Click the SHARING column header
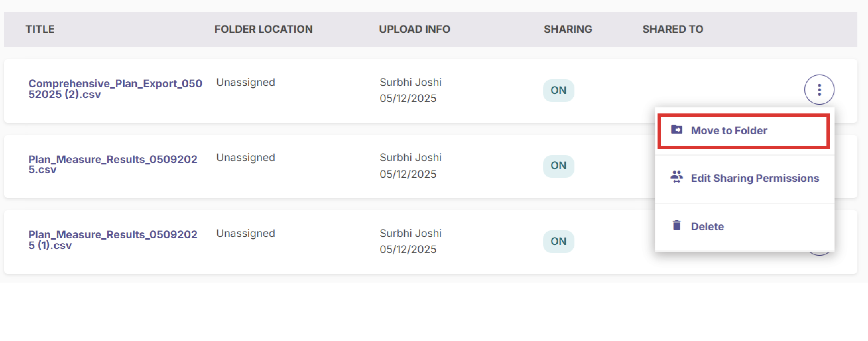Image resolution: width=868 pixels, height=341 pixels. (568, 29)
